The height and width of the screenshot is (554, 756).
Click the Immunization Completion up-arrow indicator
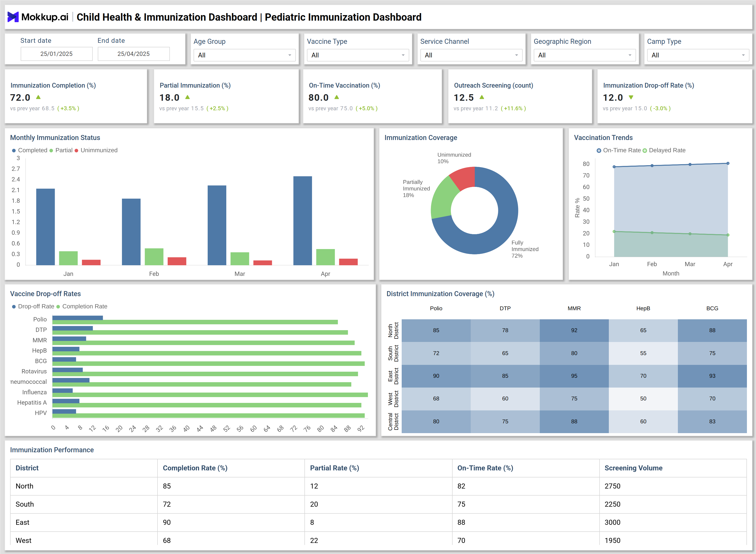pyautogui.click(x=38, y=97)
